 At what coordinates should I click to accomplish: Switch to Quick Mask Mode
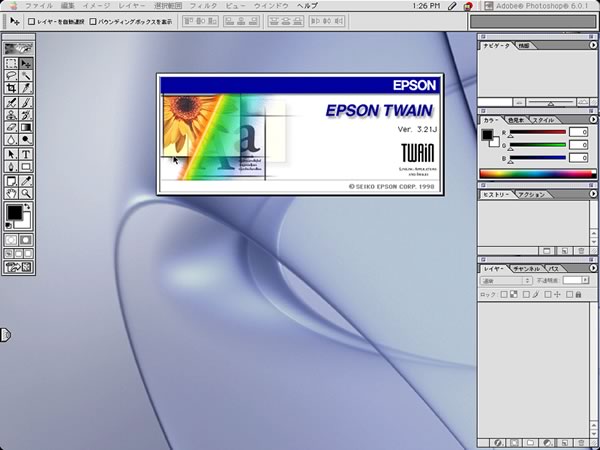pyautogui.click(x=26, y=240)
